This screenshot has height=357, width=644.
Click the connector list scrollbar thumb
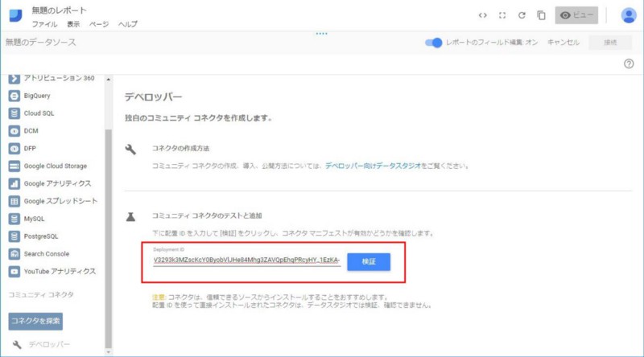click(109, 238)
